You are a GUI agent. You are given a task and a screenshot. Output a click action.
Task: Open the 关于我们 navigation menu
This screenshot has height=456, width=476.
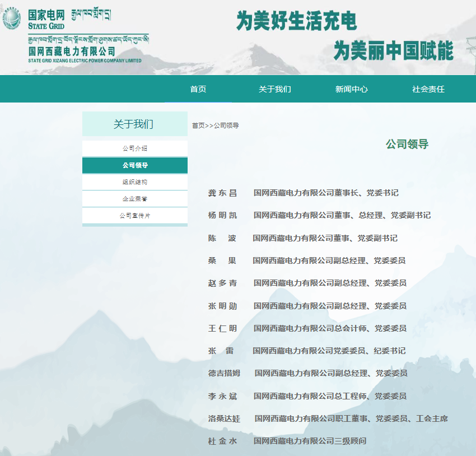pyautogui.click(x=275, y=89)
